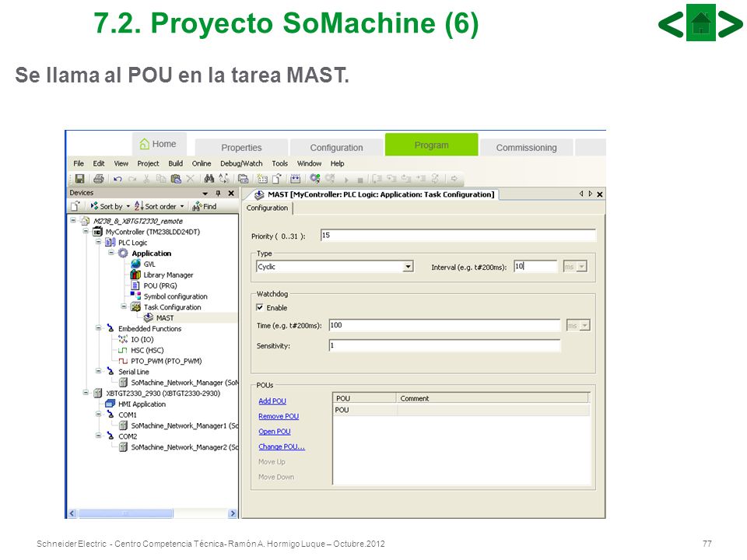Image resolution: width=747 pixels, height=560 pixels.
Task: Click the Redo arrow icon
Action: coord(132,179)
